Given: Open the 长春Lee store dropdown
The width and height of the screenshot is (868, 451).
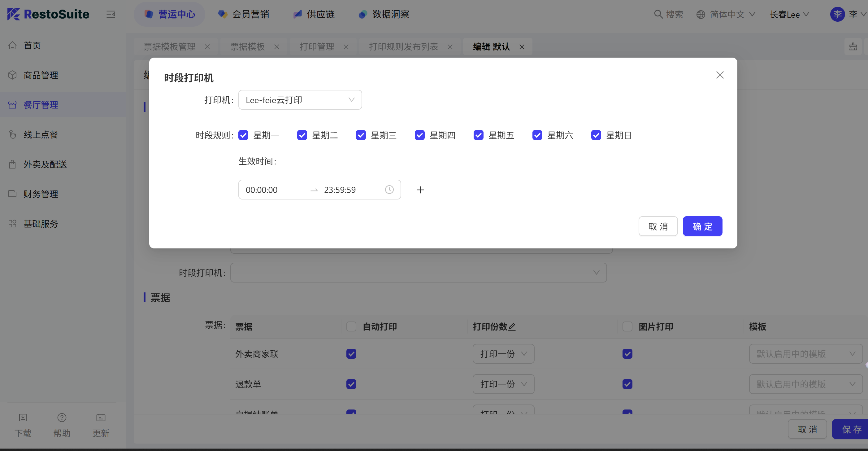Looking at the screenshot, I should [789, 15].
